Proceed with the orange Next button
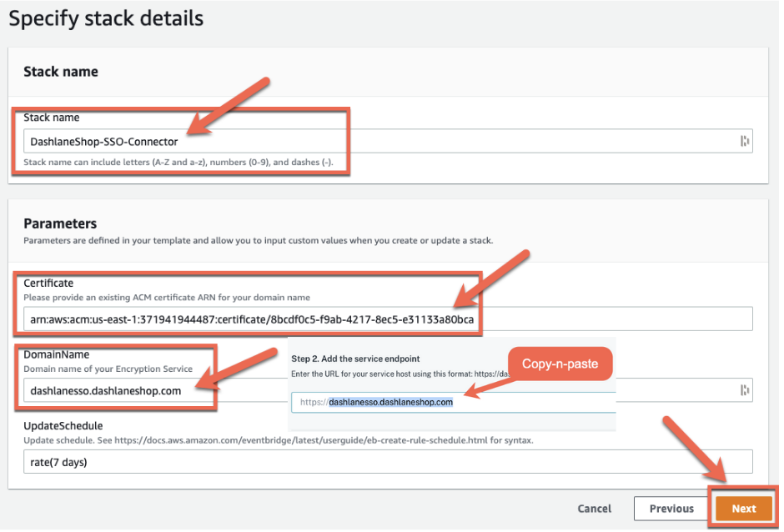Image resolution: width=784 pixels, height=532 pixels. (x=743, y=509)
